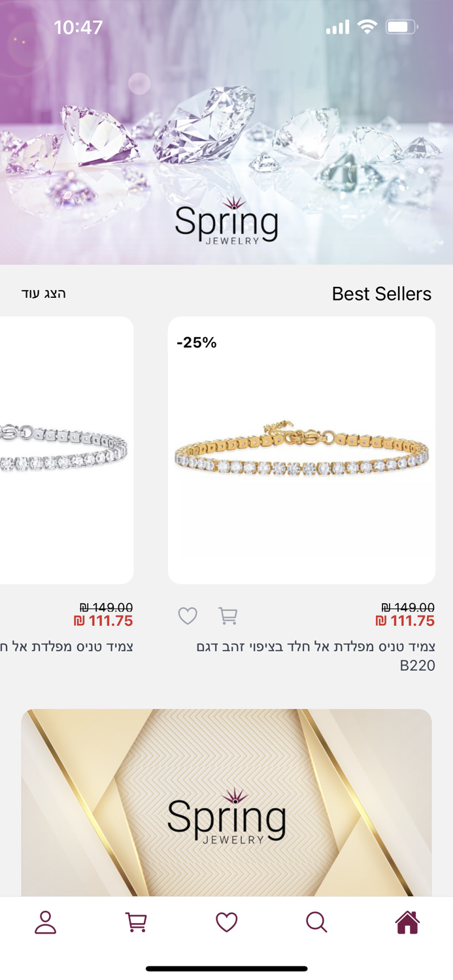This screenshot has width=453, height=980.
Task: Open search with the magnifier icon
Action: [317, 922]
